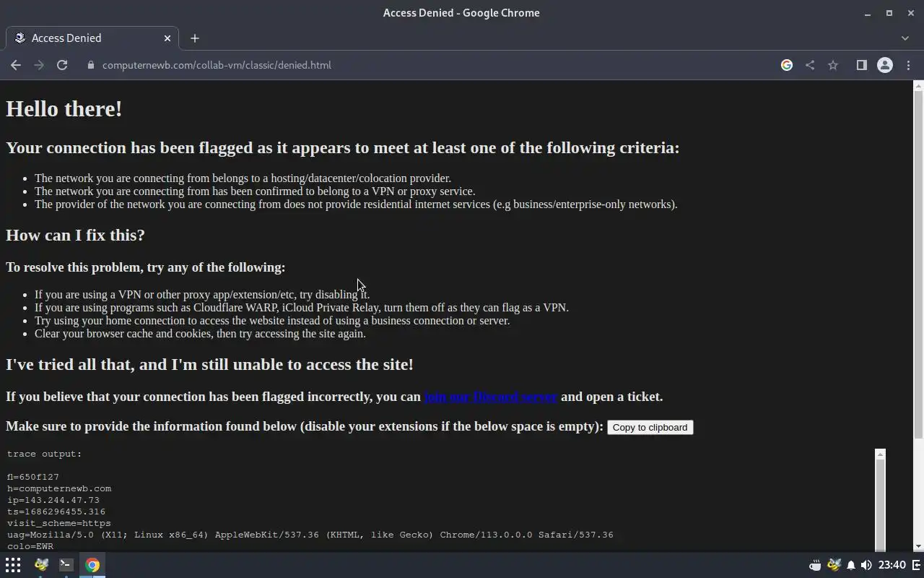Reload the Access Denied page
This screenshot has width=924, height=578.
62,65
